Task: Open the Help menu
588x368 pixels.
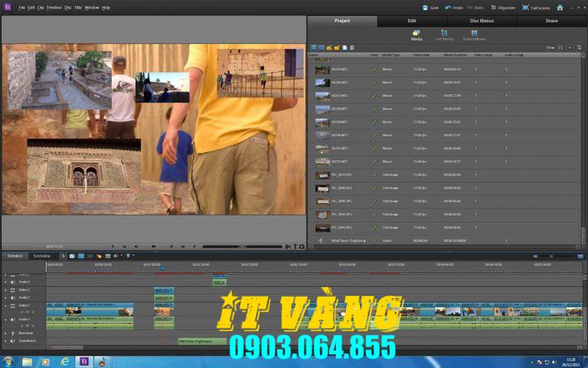Action: pos(106,8)
